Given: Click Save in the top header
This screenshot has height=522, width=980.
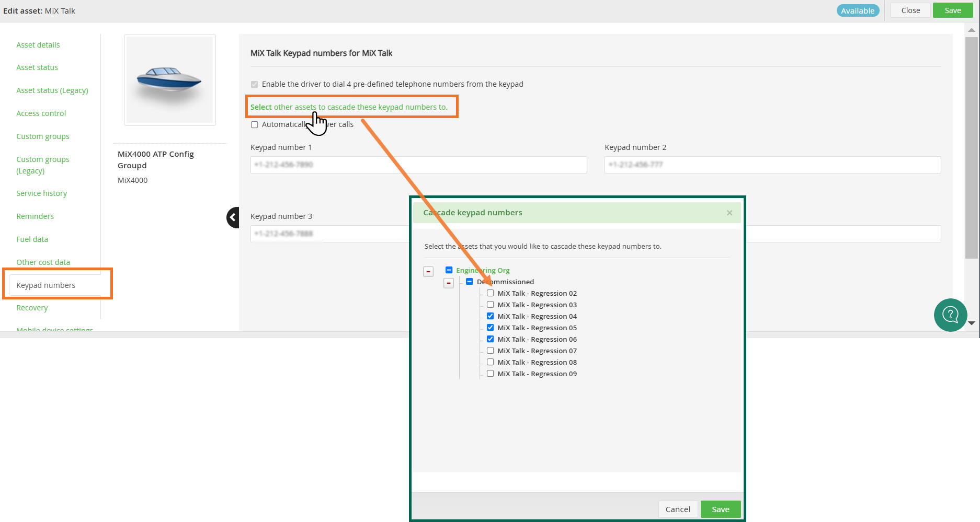Looking at the screenshot, I should [x=953, y=10].
